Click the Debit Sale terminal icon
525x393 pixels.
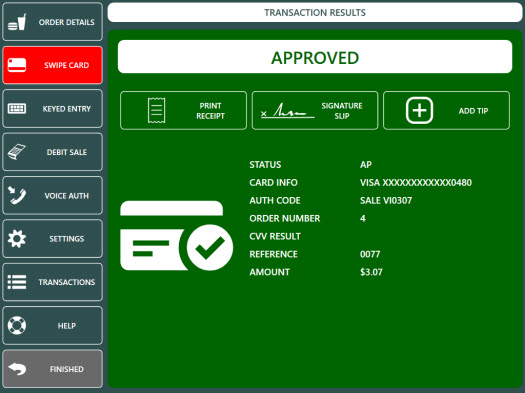pyautogui.click(x=17, y=152)
